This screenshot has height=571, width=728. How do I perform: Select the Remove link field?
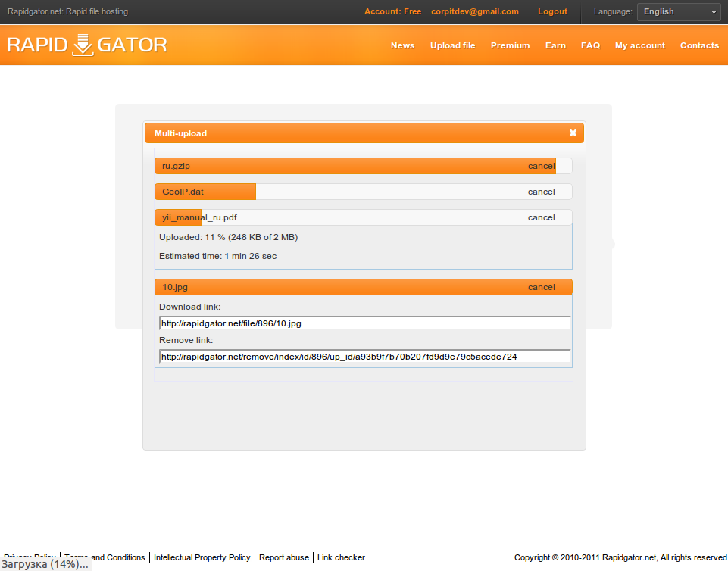364,357
